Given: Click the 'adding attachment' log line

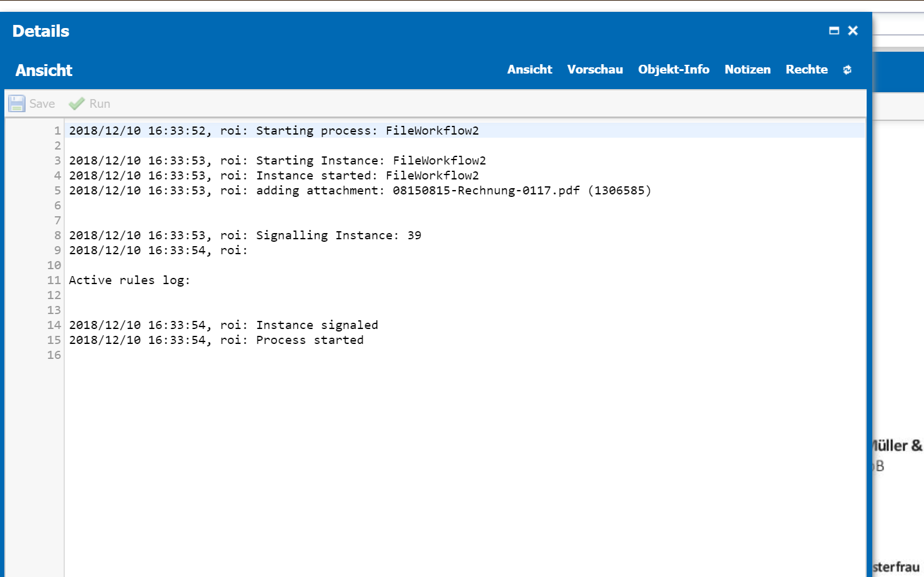Looking at the screenshot, I should pyautogui.click(x=360, y=190).
